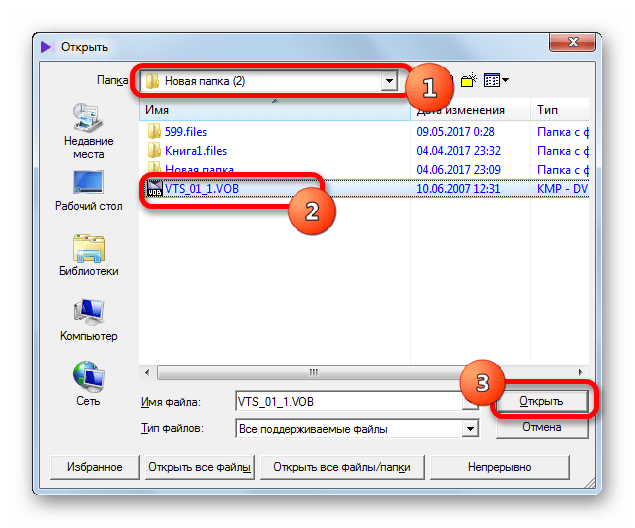635x528 pixels.
Task: Select the Компьютер sidebar icon
Action: 88,320
